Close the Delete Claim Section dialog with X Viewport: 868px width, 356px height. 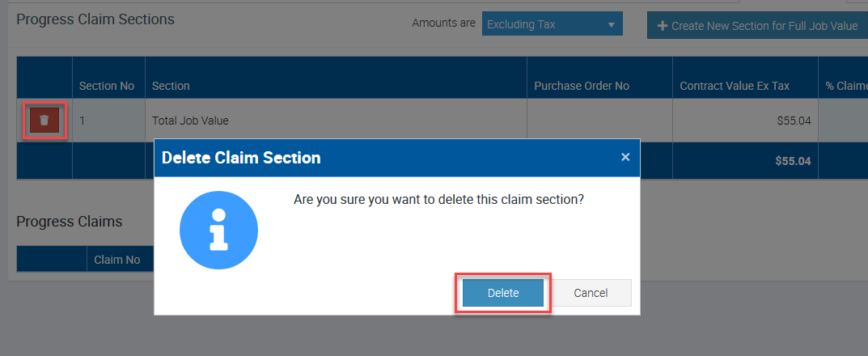click(625, 157)
